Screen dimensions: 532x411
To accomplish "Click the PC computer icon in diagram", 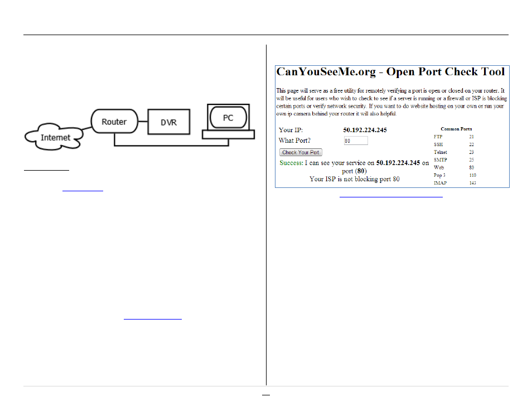I will [x=228, y=122].
